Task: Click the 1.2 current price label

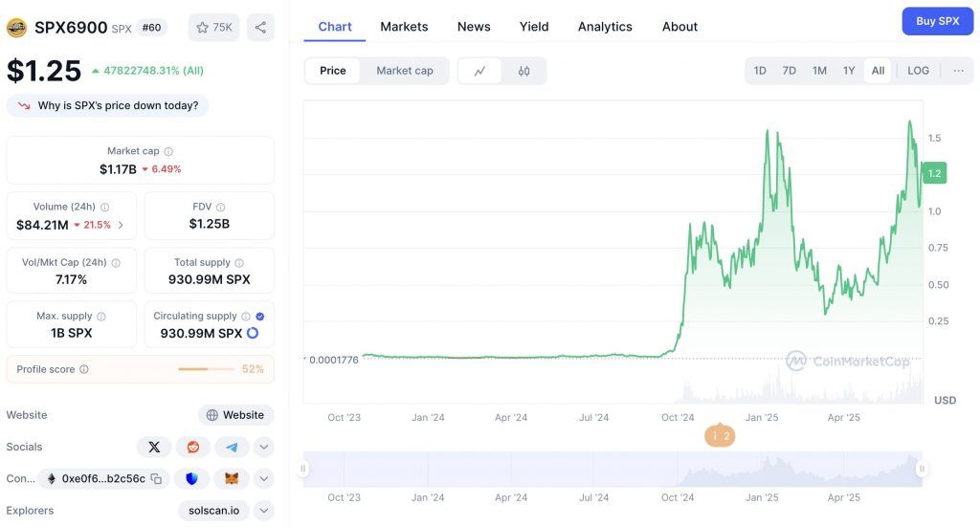Action: (934, 173)
